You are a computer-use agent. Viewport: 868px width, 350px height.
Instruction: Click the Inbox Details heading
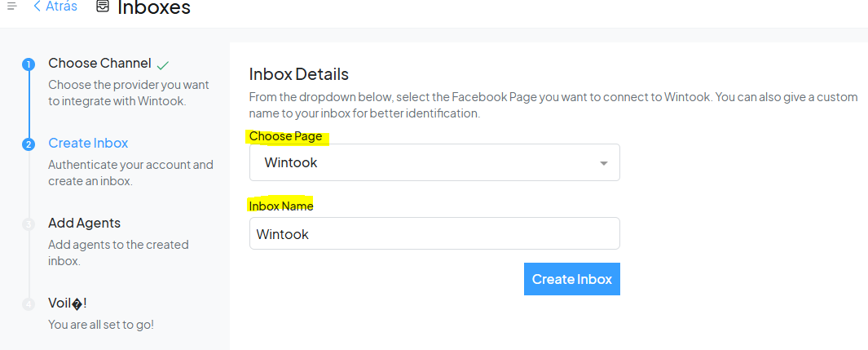click(299, 74)
